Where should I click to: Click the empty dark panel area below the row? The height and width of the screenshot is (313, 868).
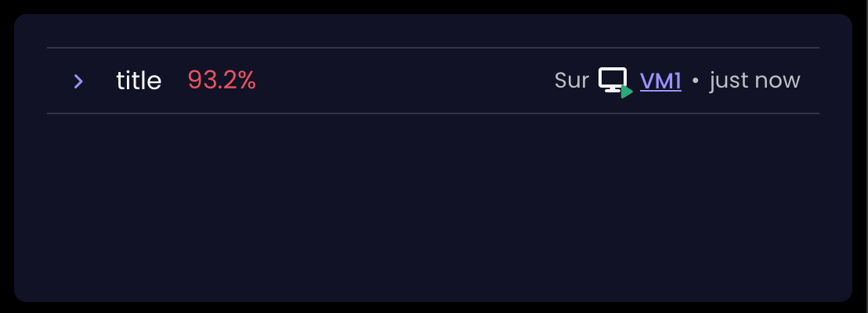pos(433,207)
